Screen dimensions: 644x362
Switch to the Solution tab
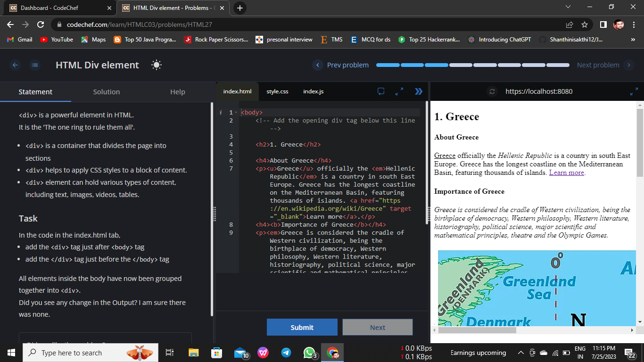(x=107, y=92)
